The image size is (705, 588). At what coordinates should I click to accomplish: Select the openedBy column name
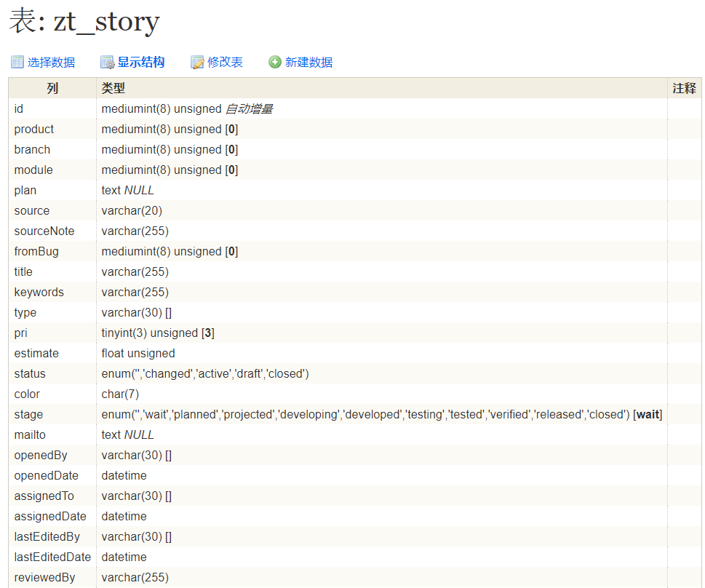click(x=41, y=456)
